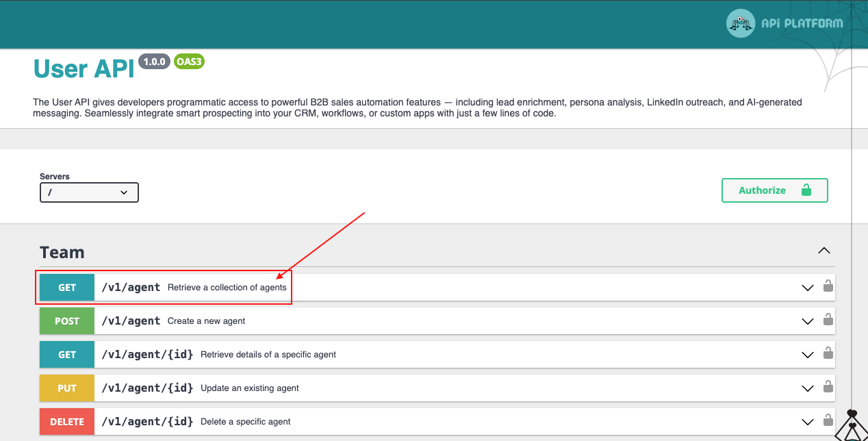
Task: Expand PUT /v1/agent/{id} with its chevron
Action: coord(807,388)
